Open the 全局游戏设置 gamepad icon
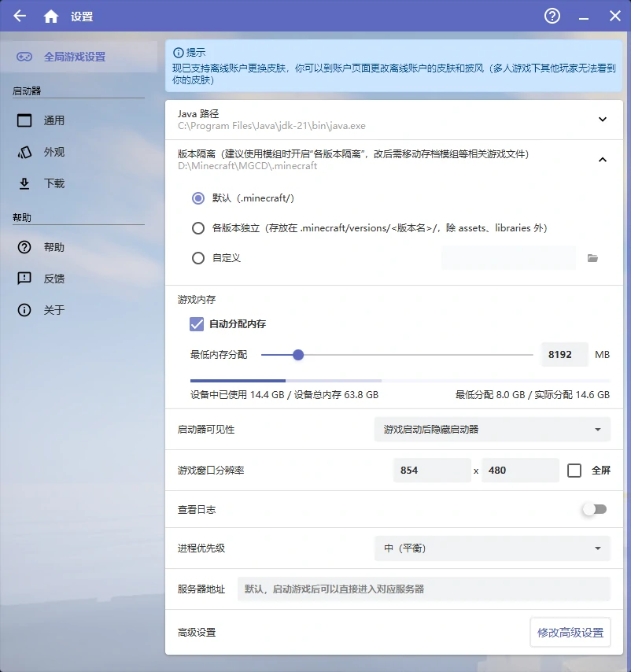631x672 pixels. pos(24,57)
